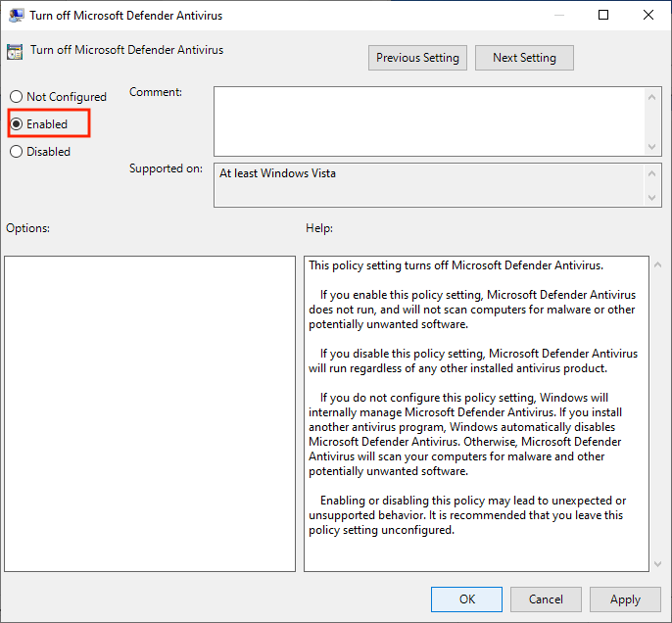Image resolution: width=672 pixels, height=623 pixels.
Task: Click the Supported on scroll down arrow
Action: coord(651,198)
